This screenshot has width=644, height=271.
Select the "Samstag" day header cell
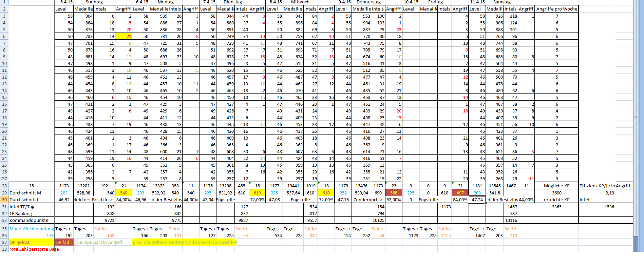click(x=501, y=2)
